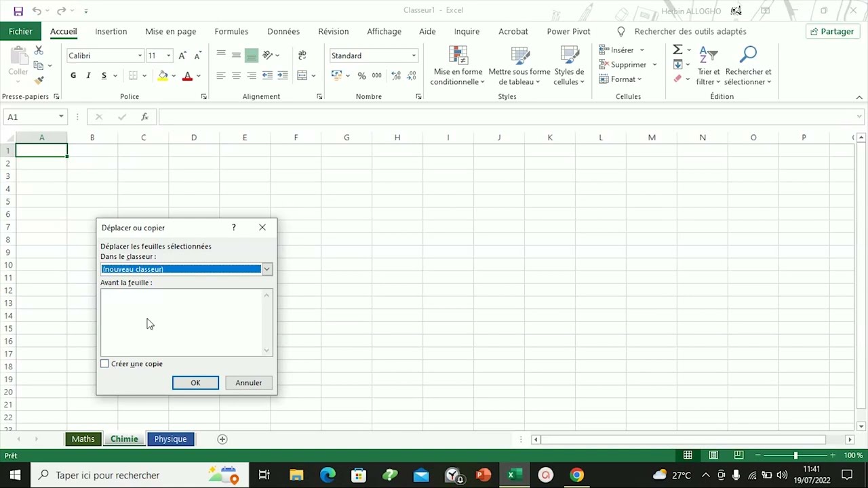Click the Save icon in quick access toolbar
Screen dimensions: 868x488
click(18, 11)
